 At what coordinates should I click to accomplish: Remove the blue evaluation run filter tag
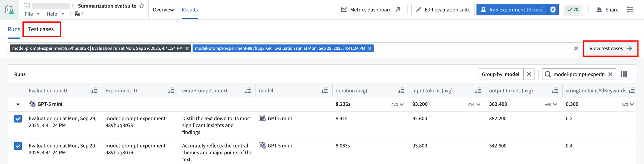370,49
